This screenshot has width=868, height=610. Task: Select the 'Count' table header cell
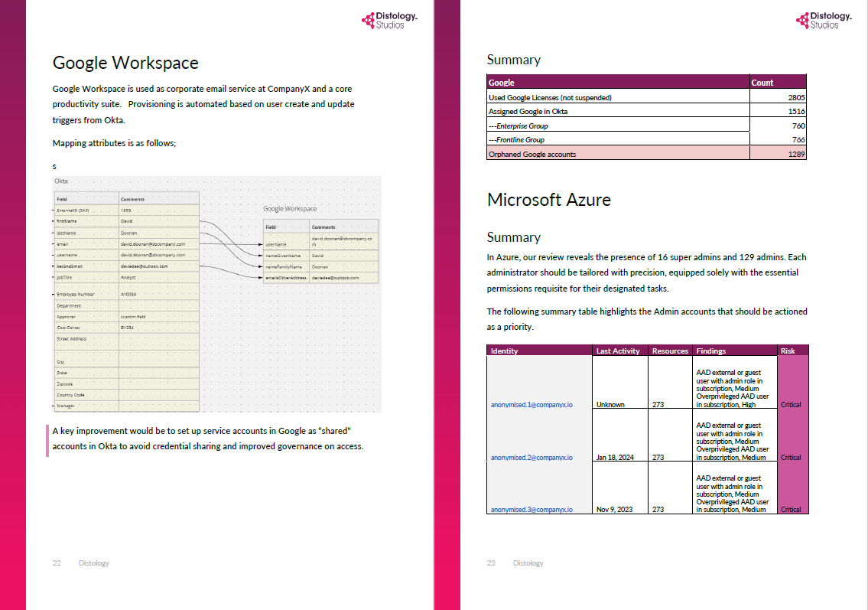[778, 82]
